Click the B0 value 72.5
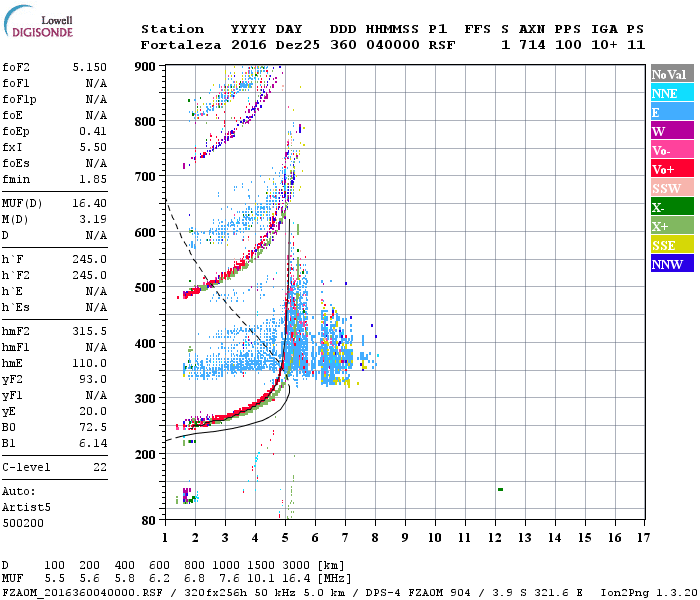This screenshot has width=700, height=600. tap(93, 427)
